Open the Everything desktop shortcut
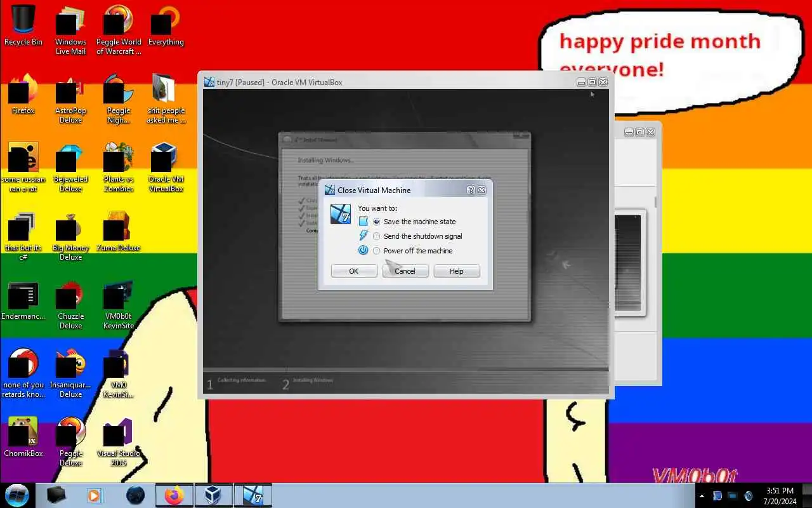Image resolution: width=812 pixels, height=508 pixels. tap(166, 25)
